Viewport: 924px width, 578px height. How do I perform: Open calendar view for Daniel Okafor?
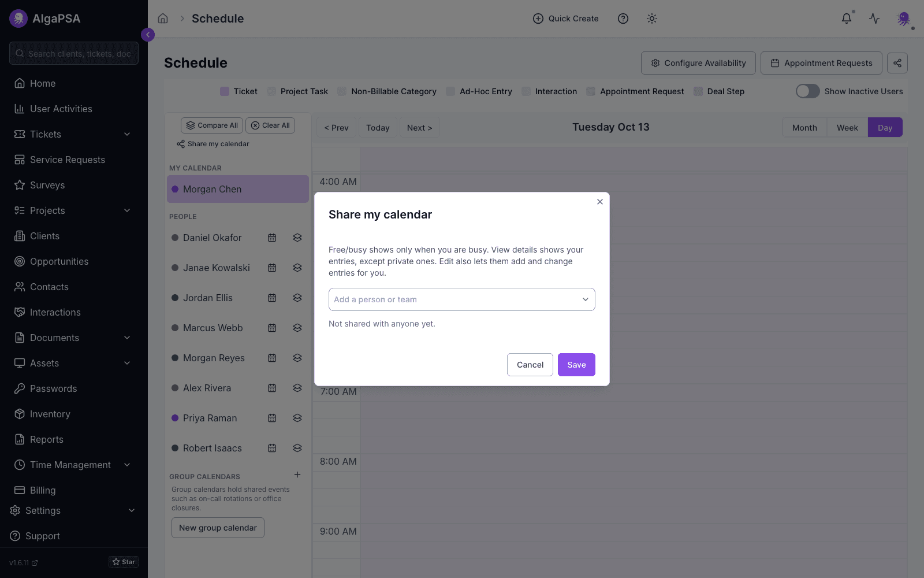(x=272, y=238)
